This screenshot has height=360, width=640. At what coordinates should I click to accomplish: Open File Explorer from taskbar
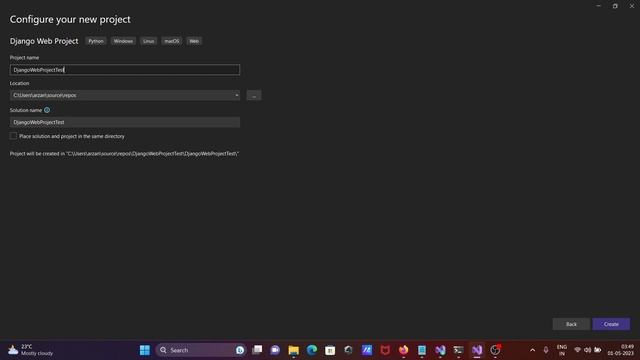tap(293, 350)
